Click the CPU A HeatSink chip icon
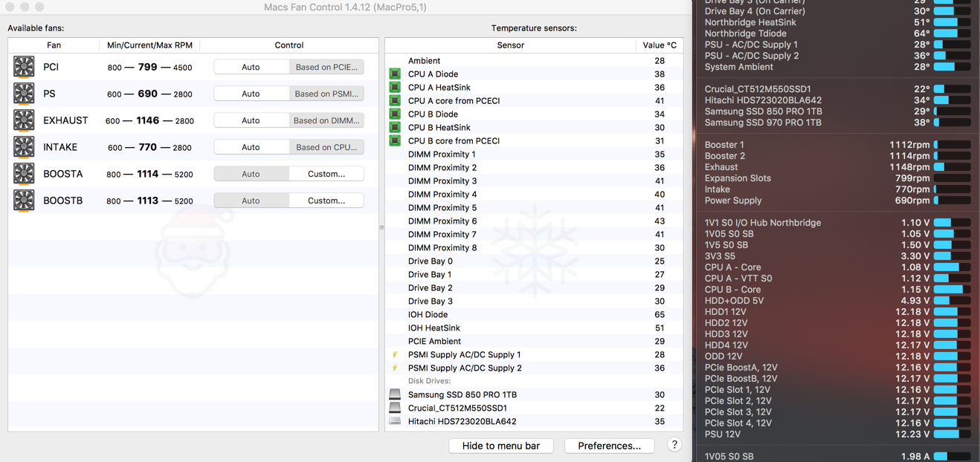Screen dimensions: 980x462 tap(395, 88)
